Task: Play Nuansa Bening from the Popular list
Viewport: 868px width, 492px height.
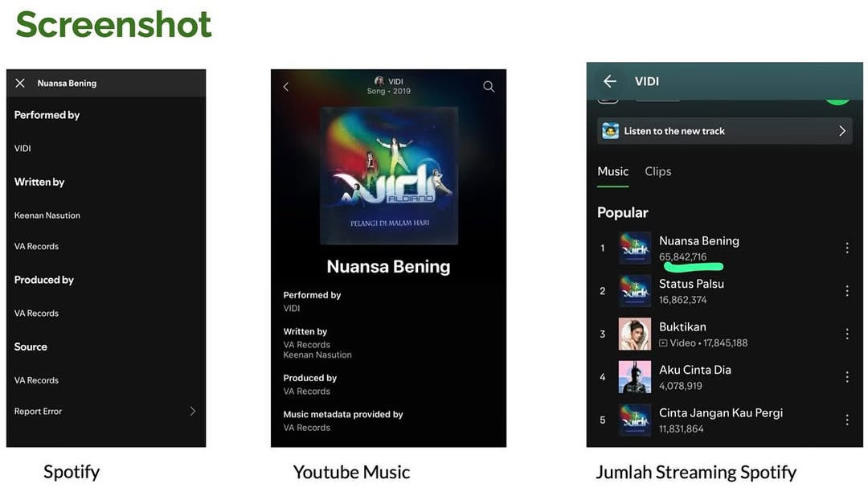Action: [698, 240]
